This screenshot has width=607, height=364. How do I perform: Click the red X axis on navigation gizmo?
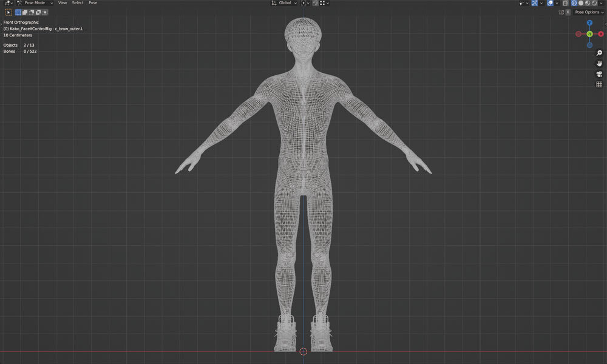coord(600,34)
